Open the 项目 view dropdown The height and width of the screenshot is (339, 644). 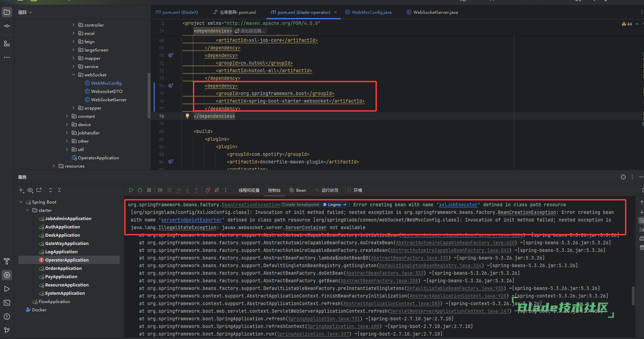[25, 12]
